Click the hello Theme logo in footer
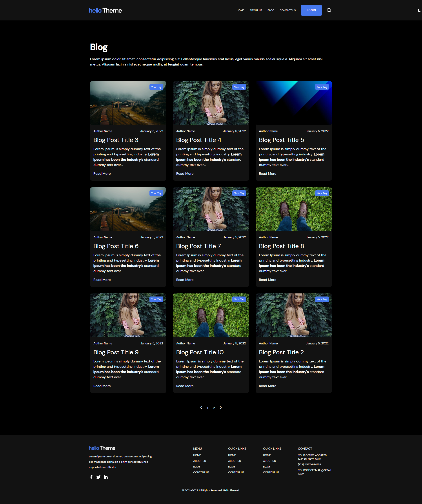 pos(102,448)
